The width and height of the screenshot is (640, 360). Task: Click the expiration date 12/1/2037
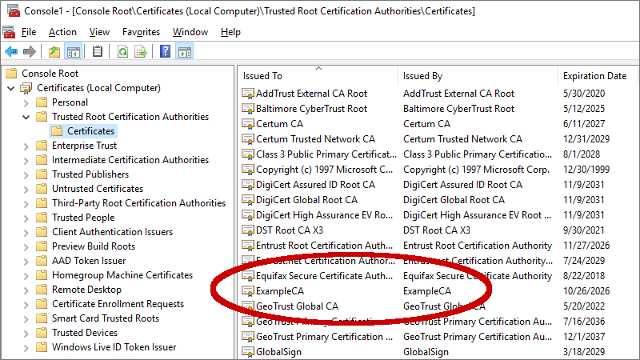[x=584, y=337]
